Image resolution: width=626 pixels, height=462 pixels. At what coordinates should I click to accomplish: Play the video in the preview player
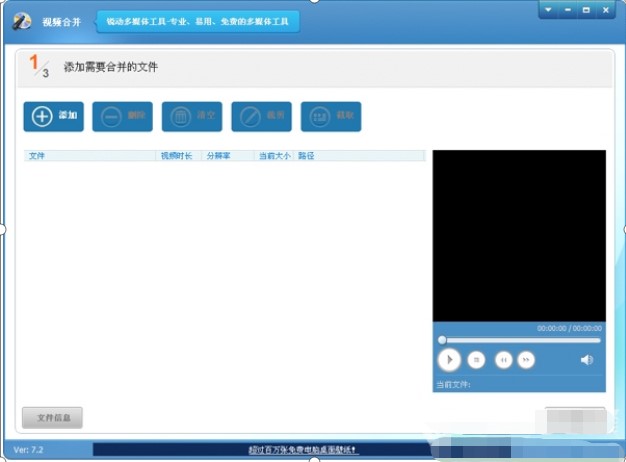pyautogui.click(x=449, y=360)
